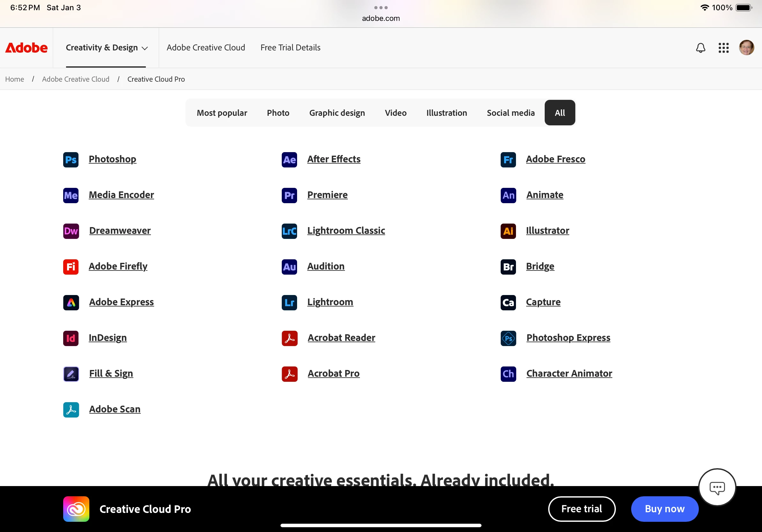This screenshot has width=762, height=532.
Task: Click the InDesign Id icon
Action: [71, 338]
